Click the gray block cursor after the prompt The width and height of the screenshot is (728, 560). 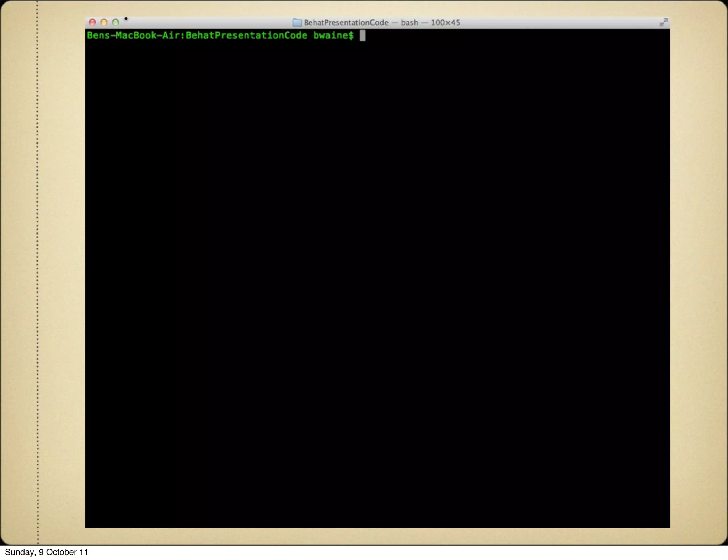[x=362, y=36]
